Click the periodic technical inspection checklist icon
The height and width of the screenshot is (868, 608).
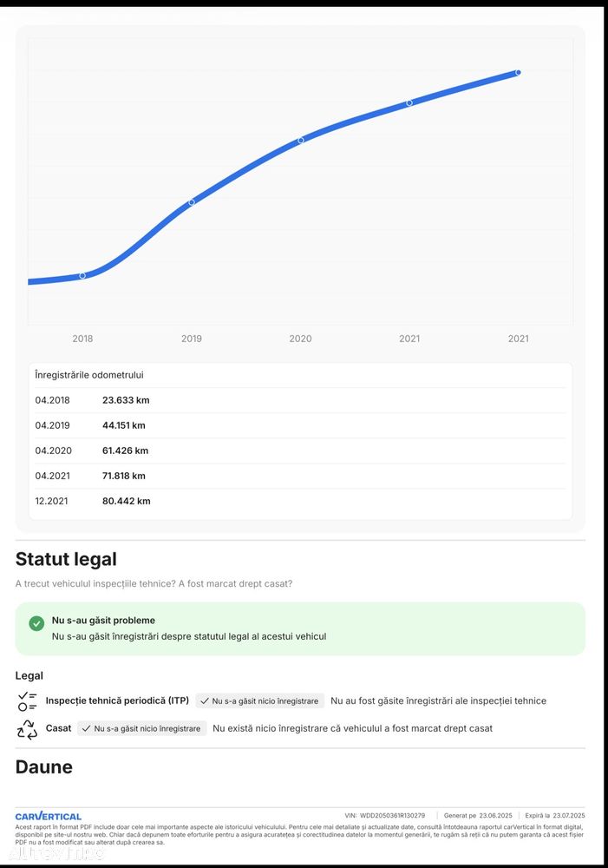coord(27,701)
